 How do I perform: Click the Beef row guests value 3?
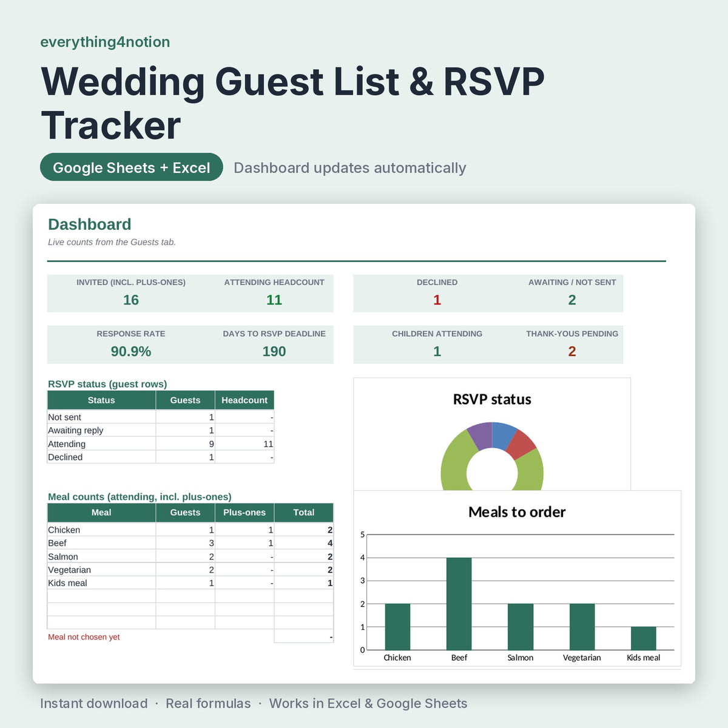tap(185, 543)
